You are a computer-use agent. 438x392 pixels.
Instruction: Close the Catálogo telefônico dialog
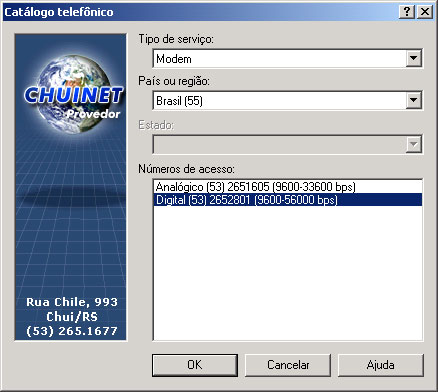[425, 12]
